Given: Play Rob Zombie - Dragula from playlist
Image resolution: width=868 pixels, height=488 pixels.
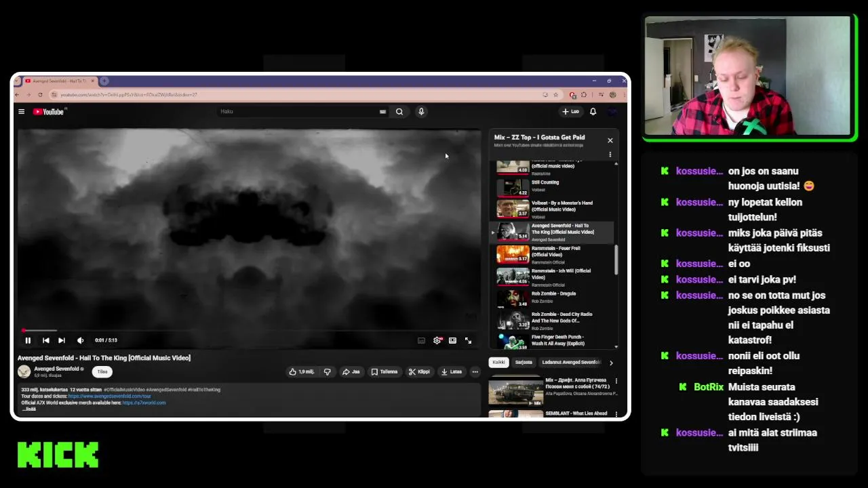Looking at the screenshot, I should point(553,298).
